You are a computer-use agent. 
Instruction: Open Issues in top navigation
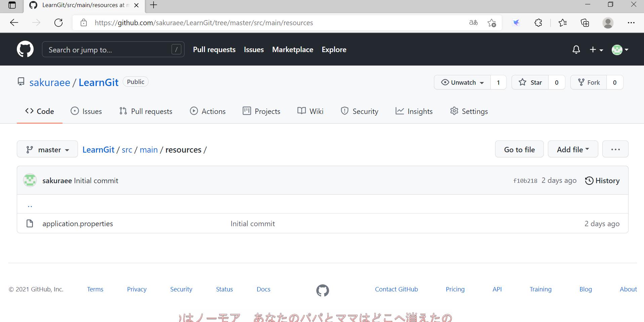point(254,49)
